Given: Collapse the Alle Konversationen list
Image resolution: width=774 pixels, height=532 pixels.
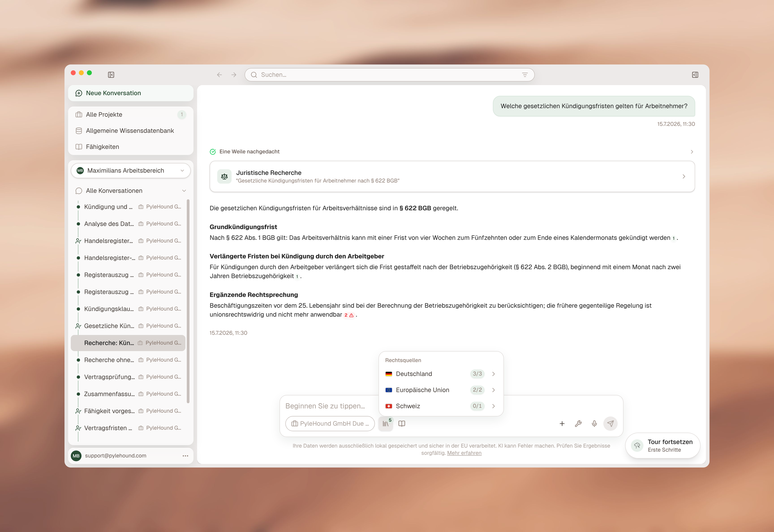Looking at the screenshot, I should 184,191.
